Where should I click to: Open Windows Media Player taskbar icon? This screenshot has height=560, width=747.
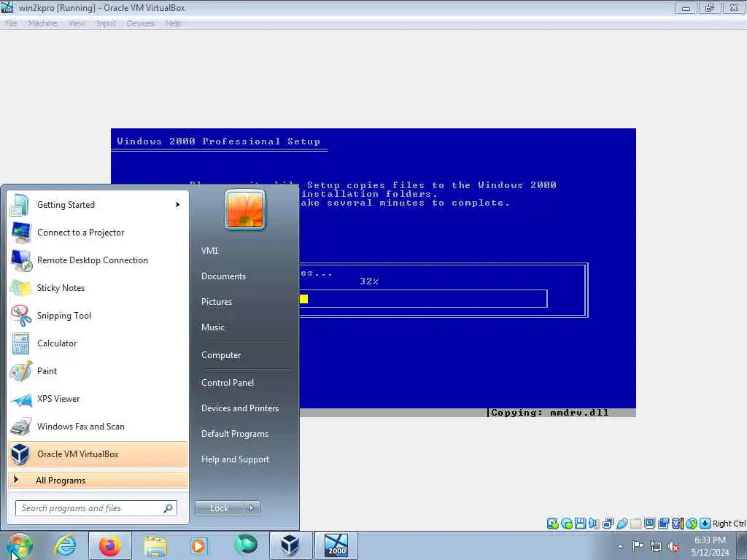199,545
